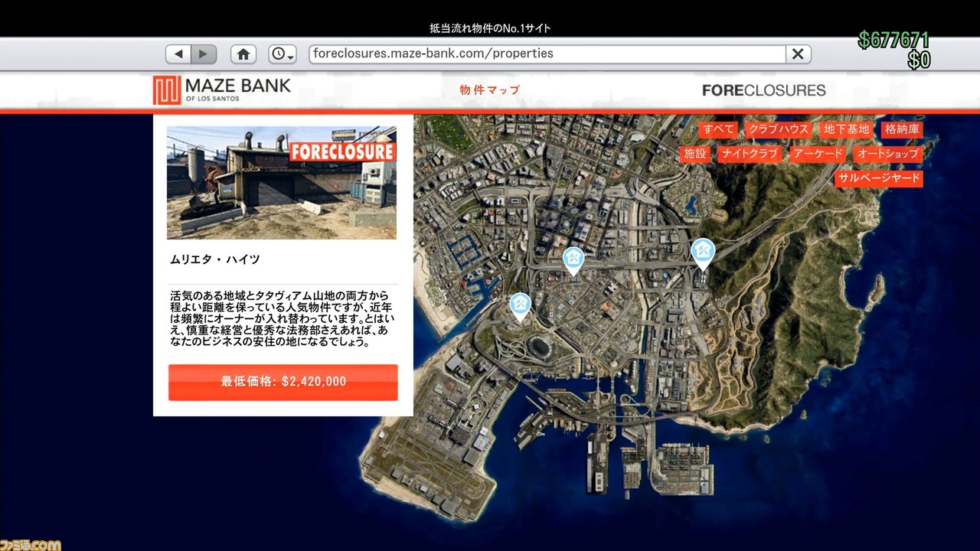This screenshot has width=980, height=551.
Task: Filter properties by オートショップ
Action: pyautogui.click(x=887, y=154)
